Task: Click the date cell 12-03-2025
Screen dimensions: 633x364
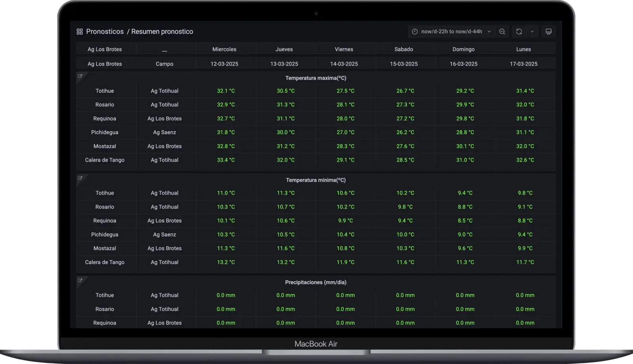Action: [224, 64]
